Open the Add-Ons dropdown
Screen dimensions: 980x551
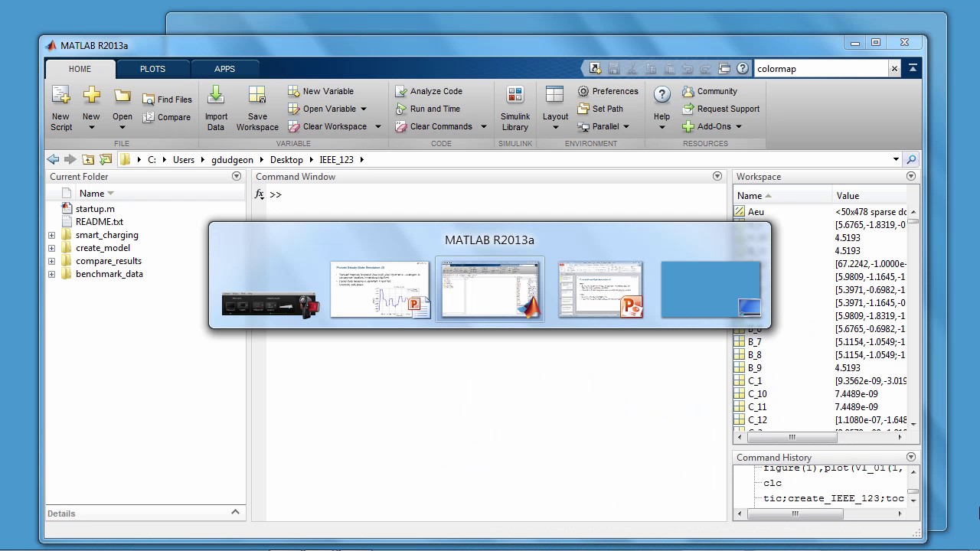711,126
